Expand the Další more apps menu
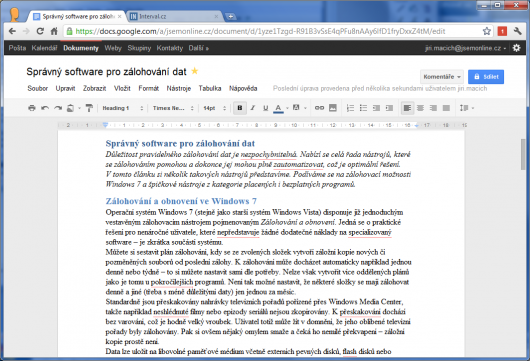This screenshot has height=361, width=530. 198,48
